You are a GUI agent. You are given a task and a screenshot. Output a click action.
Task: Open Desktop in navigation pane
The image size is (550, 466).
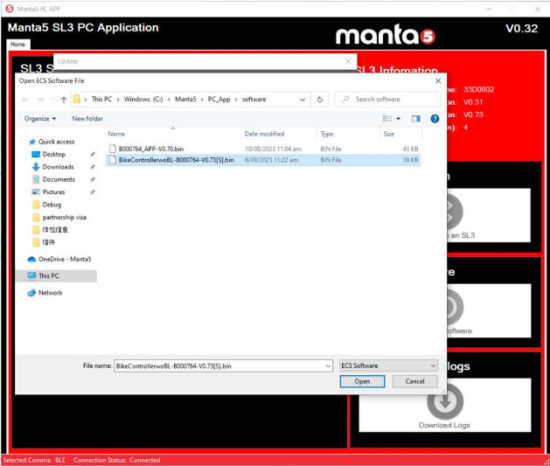pos(54,154)
